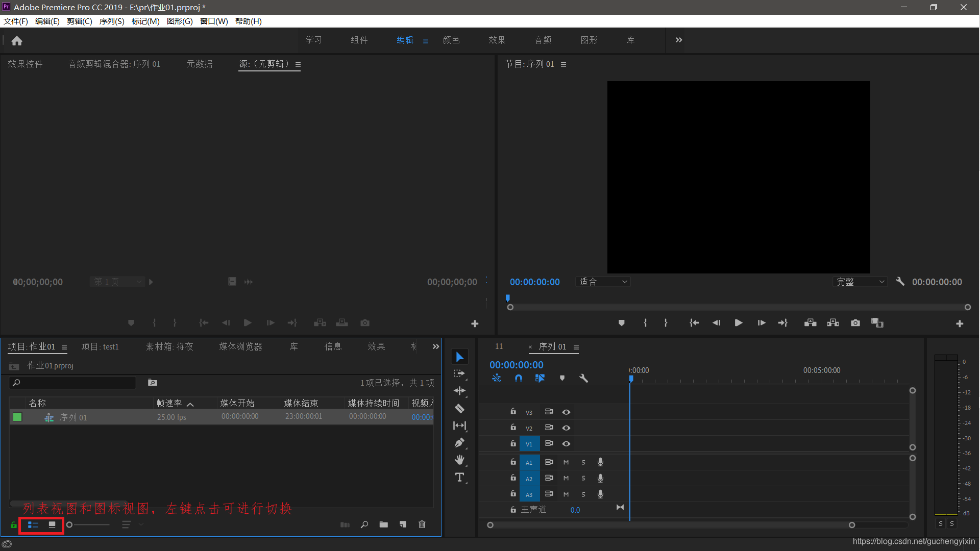The image size is (980, 551).
Task: Switch project panel to list view
Action: (x=33, y=524)
